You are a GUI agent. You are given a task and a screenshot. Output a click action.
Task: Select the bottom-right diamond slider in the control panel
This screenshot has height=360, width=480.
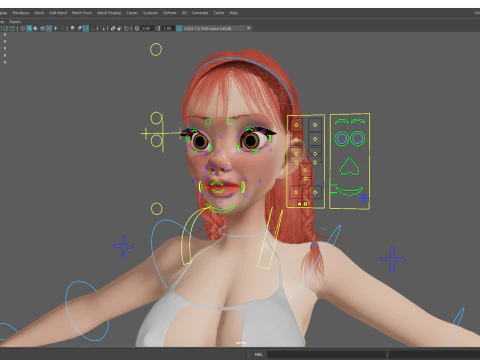(315, 192)
